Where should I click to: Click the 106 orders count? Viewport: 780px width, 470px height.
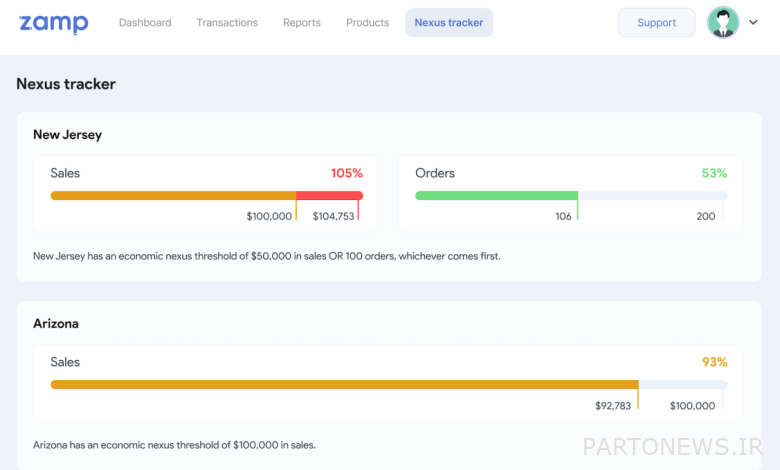563,216
